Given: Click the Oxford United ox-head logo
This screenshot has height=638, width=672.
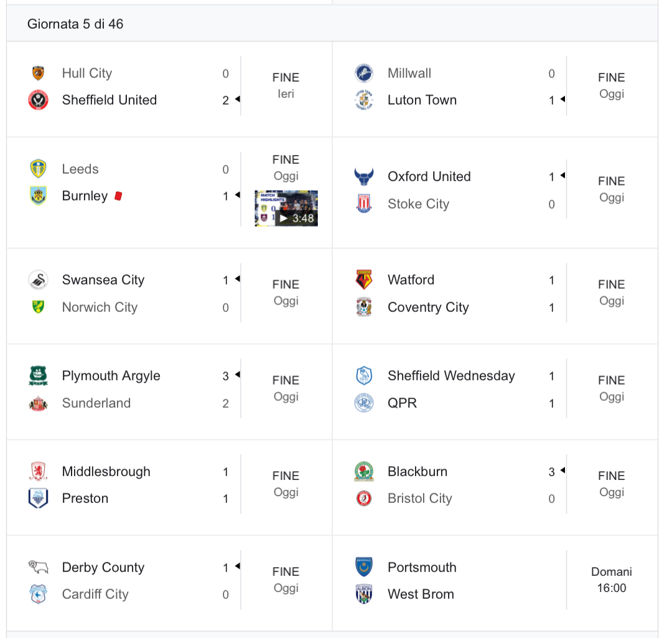Looking at the screenshot, I should [364, 176].
